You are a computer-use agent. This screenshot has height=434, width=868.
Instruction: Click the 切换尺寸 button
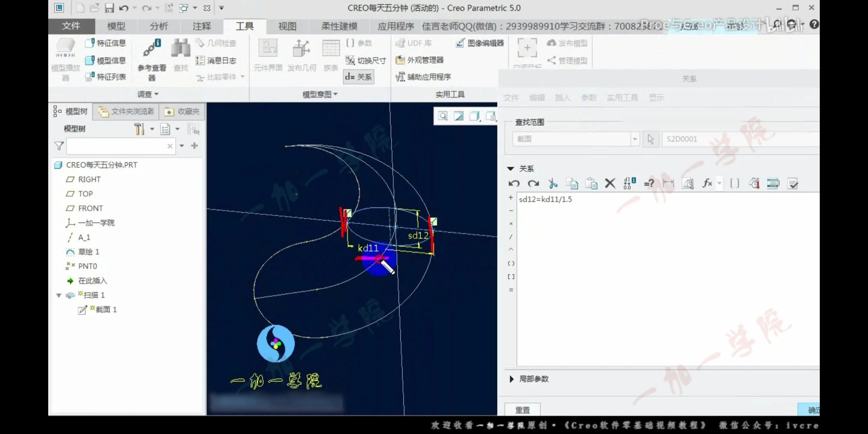tap(366, 60)
